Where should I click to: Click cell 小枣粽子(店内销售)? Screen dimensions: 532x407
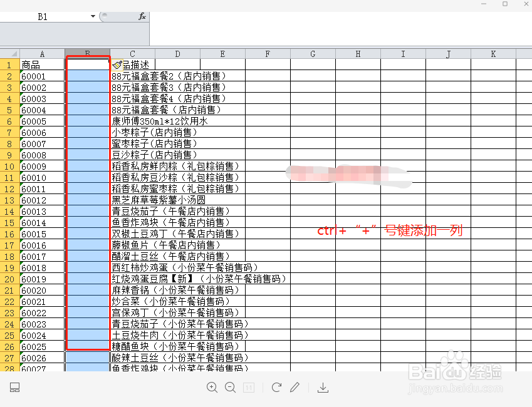click(154, 132)
